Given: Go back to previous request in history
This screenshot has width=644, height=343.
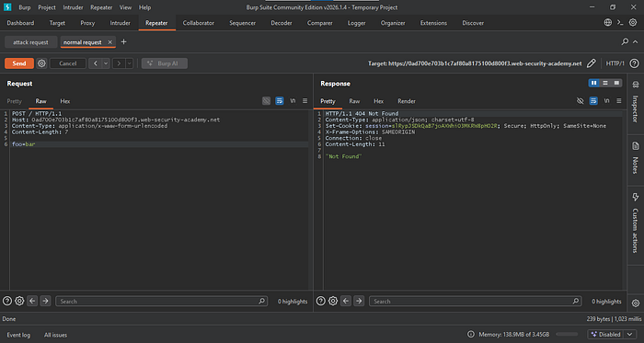Looking at the screenshot, I should coord(96,63).
